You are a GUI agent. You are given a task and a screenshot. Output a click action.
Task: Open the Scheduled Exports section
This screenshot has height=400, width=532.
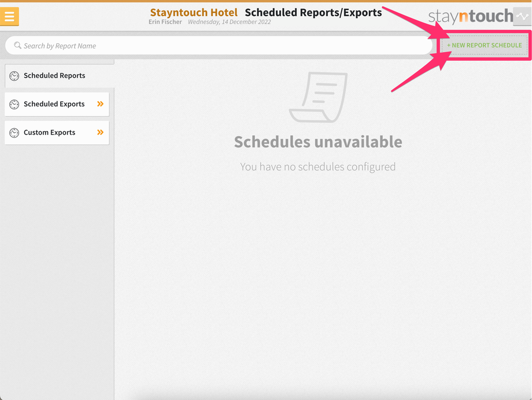57,104
